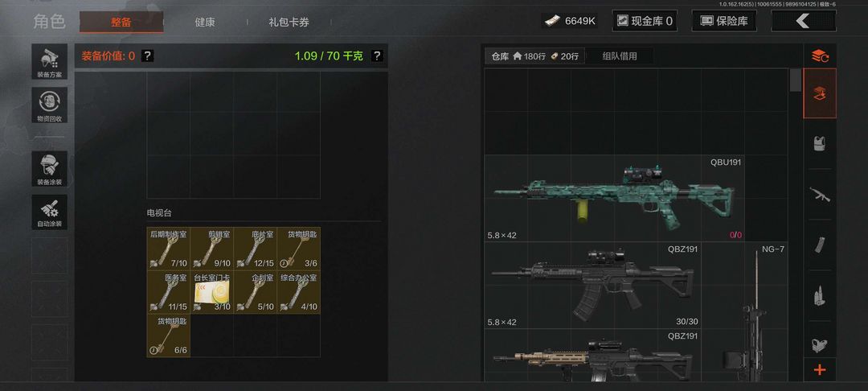868x391 pixels.
Task: Add stash category with orange plus
Action: (820, 370)
